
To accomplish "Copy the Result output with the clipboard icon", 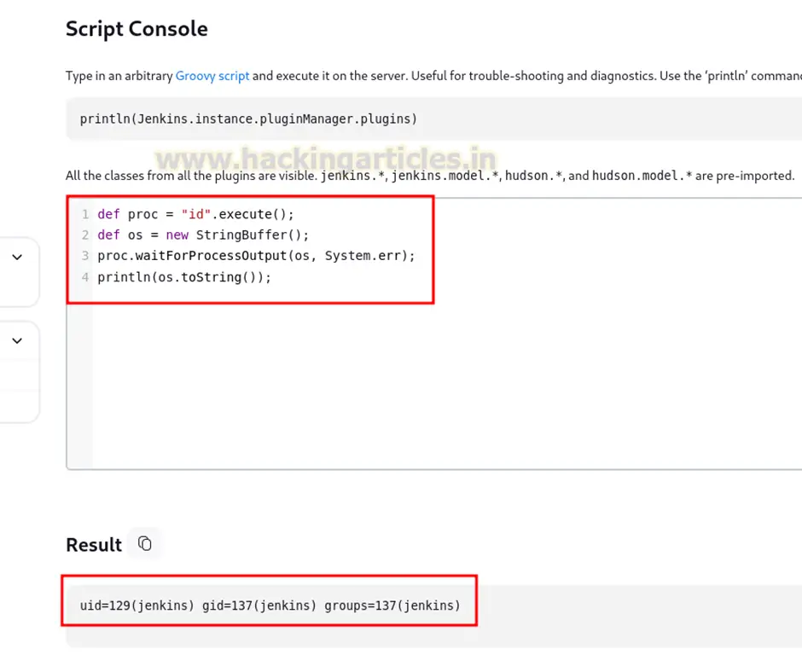I will [x=145, y=543].
